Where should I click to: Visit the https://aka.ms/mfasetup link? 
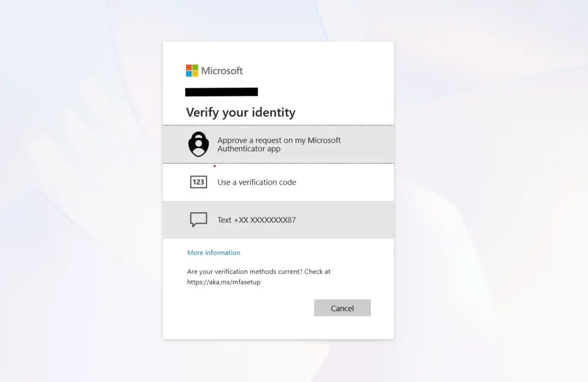[223, 282]
